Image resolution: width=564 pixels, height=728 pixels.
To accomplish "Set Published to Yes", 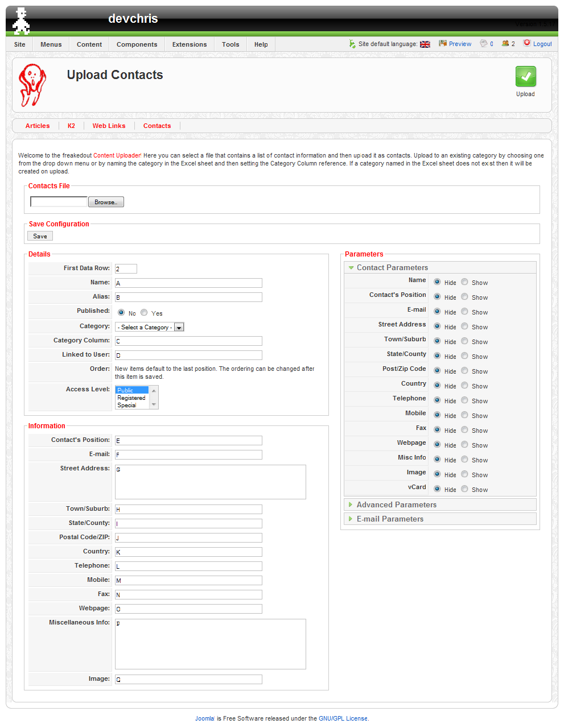I will tap(145, 313).
